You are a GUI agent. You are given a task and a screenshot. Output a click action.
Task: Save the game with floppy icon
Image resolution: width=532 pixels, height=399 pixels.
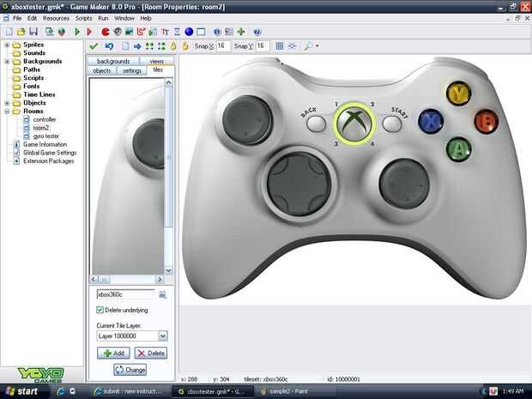(x=33, y=32)
